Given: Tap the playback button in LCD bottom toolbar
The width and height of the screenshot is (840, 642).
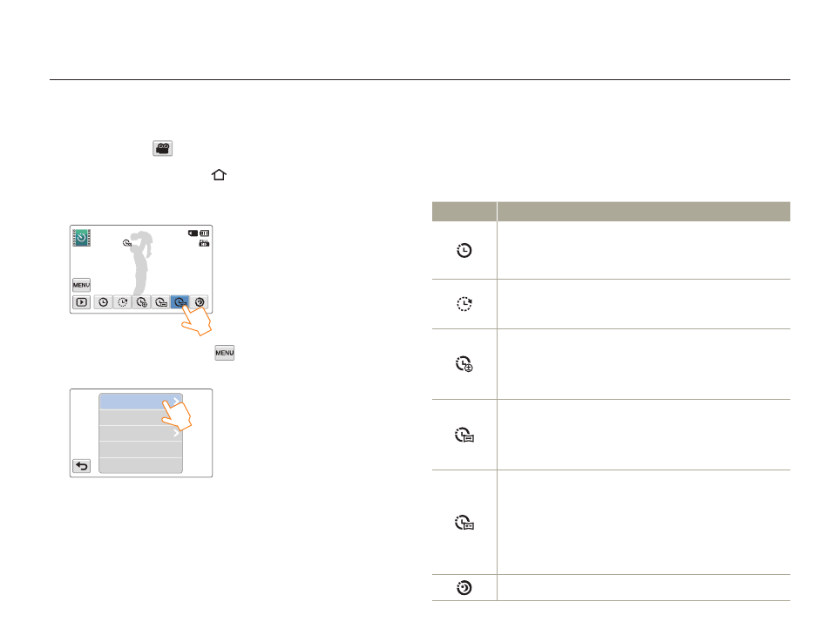Looking at the screenshot, I should click(x=81, y=302).
